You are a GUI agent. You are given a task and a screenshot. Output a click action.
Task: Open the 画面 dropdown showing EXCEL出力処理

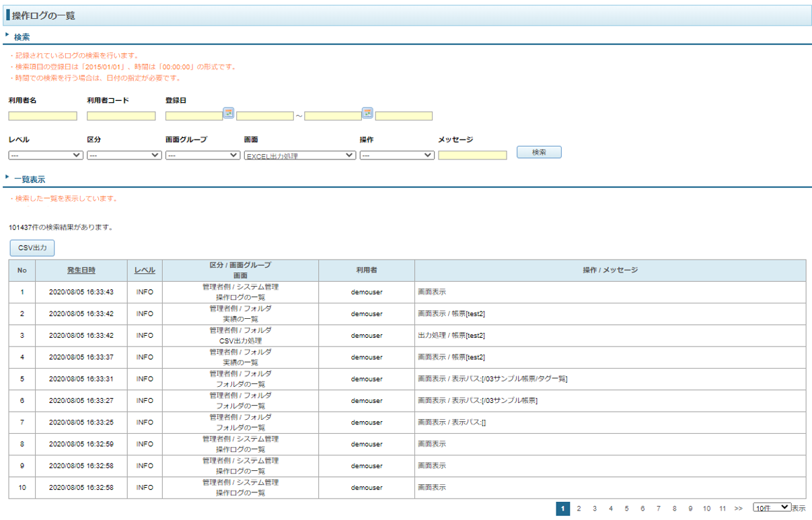299,155
